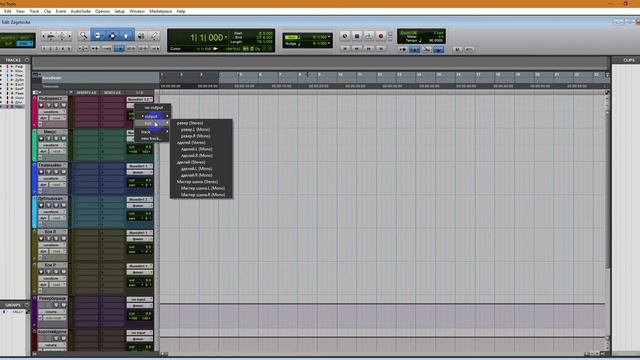Image resolution: width=640 pixels, height=360 pixels.
Task: Toggle the Metronome click button
Action: pyautogui.click(x=415, y=49)
